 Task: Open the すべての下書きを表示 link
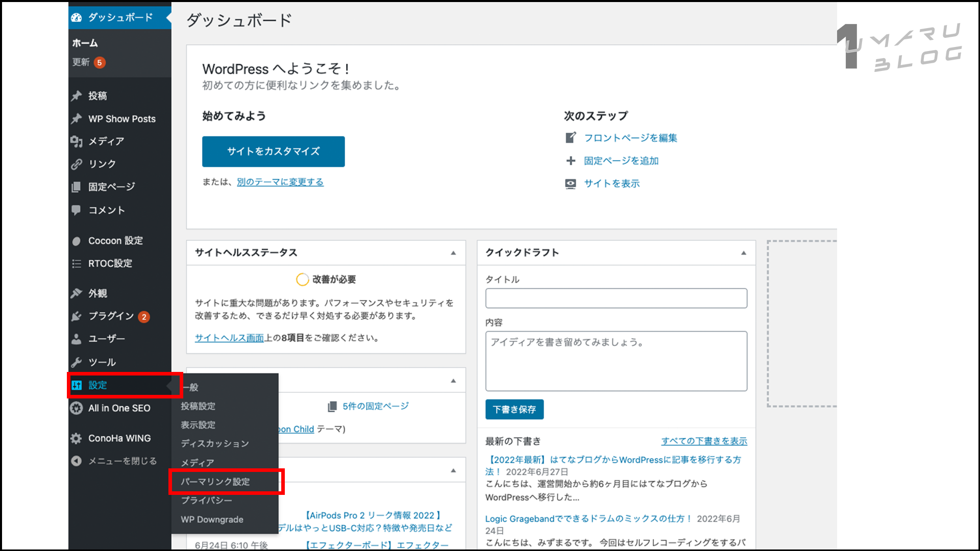(704, 441)
